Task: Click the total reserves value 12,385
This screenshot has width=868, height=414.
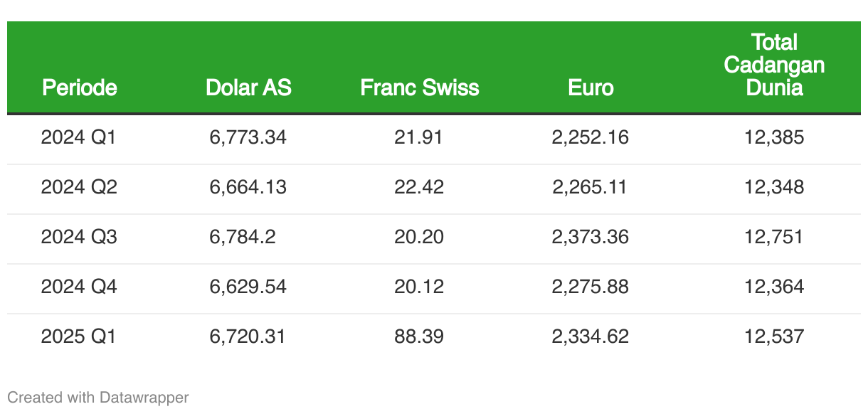Action: tap(774, 137)
